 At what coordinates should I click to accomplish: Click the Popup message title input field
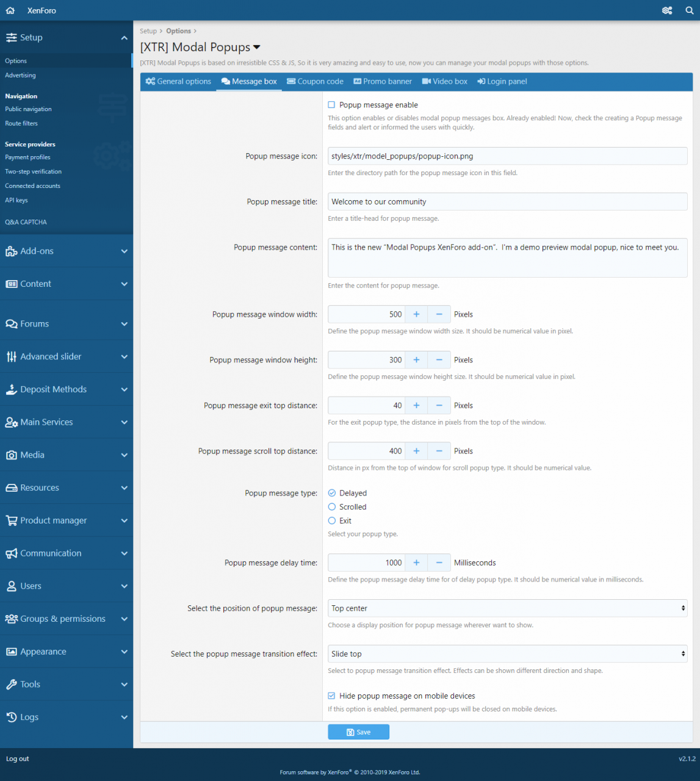coord(507,202)
